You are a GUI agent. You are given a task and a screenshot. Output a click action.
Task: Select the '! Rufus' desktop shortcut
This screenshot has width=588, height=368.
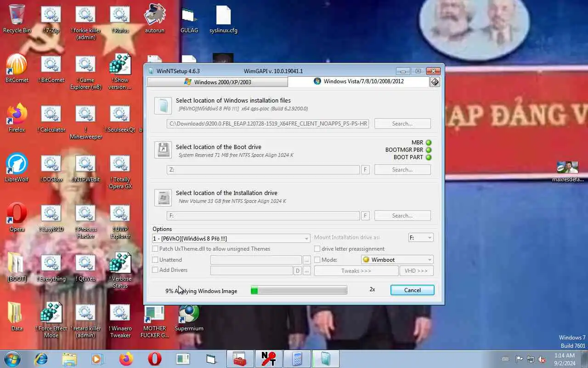coord(120,19)
